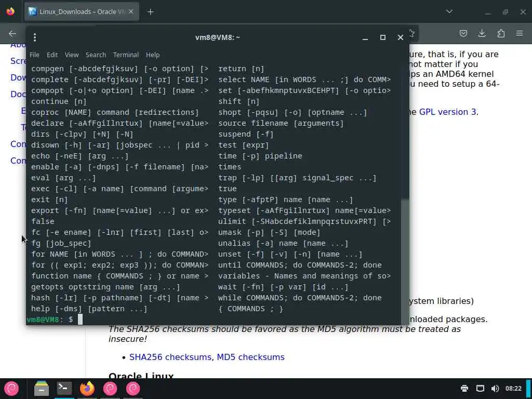Open a new Firefox tab
This screenshot has height=399, width=532.
point(150,12)
